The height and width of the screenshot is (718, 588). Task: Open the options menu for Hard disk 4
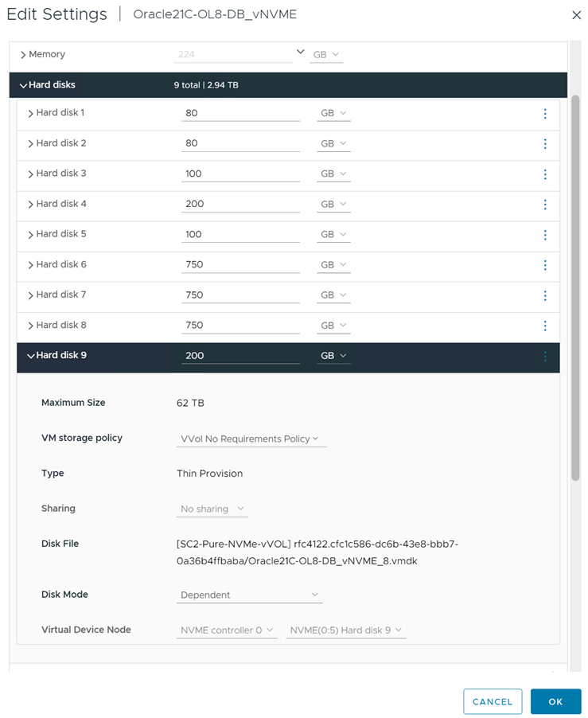point(545,205)
